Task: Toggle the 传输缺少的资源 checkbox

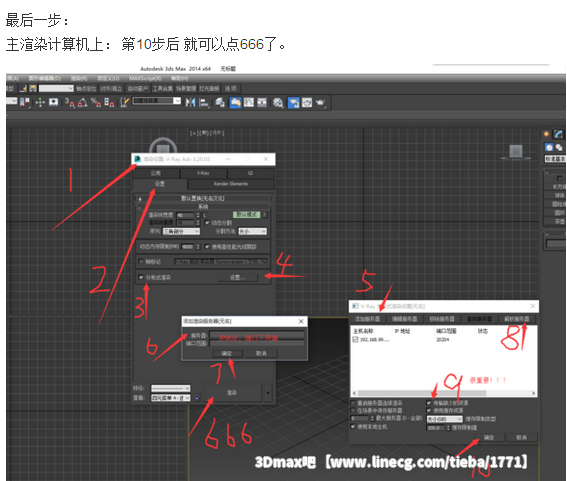Action: [x=429, y=403]
